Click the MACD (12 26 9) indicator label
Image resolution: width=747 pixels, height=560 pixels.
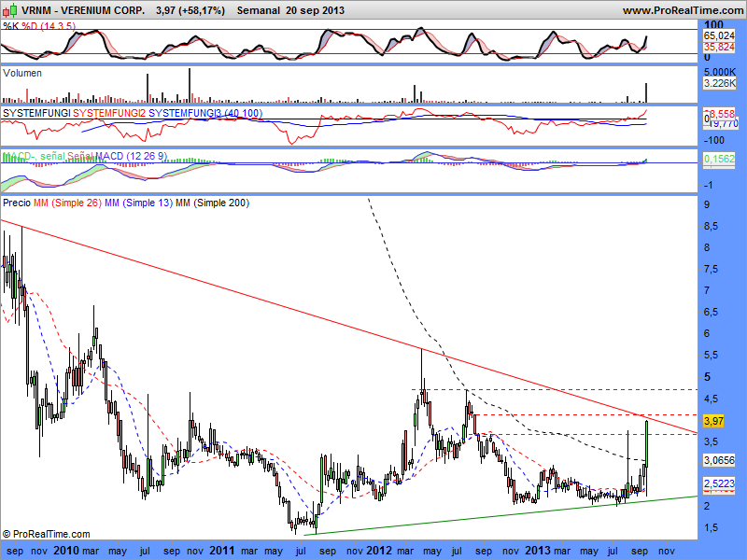[x=131, y=156]
